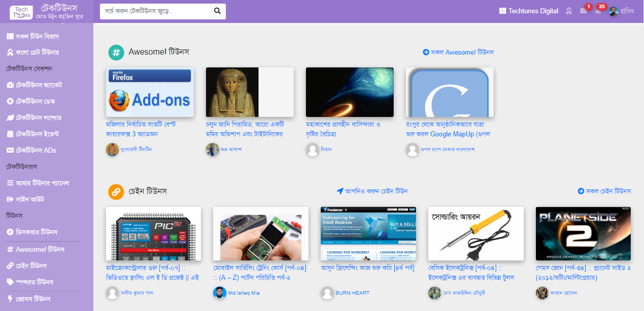Open tune title চলুন জানি পিরামিড
This screenshot has height=311, width=644.
coord(245,129)
